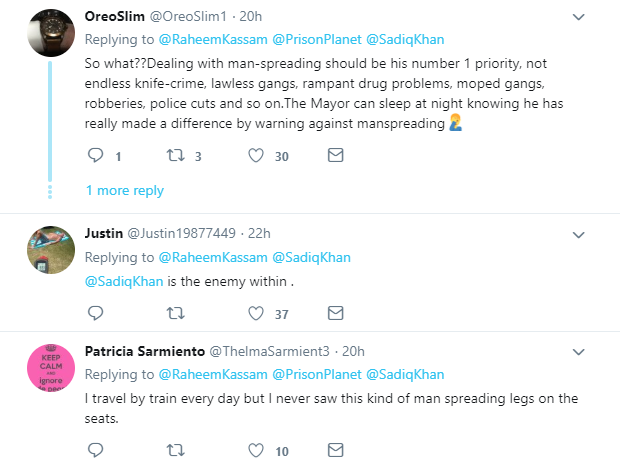Viewport: 620px width, 463px height.
Task: Open the options chevron on OreoSlim's tweet
Action: click(578, 17)
